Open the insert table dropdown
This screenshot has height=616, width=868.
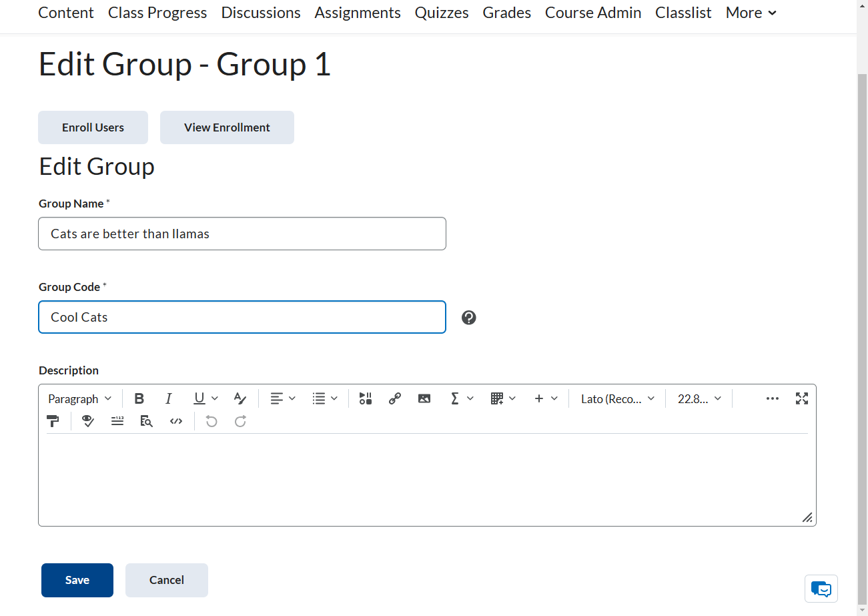click(504, 398)
